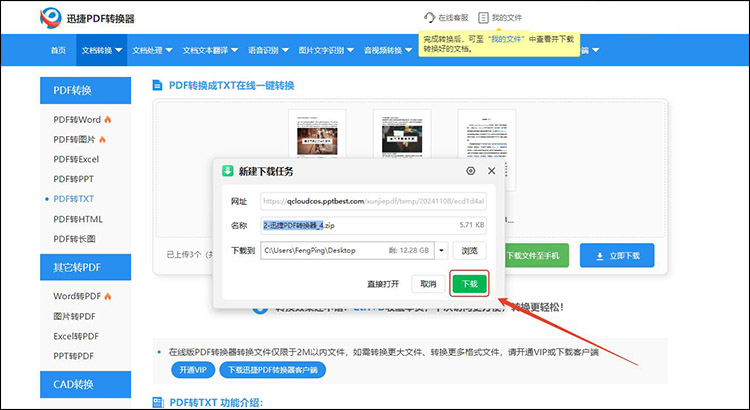Screen dimensions: 750x410
Task: Select the third uploaded PDF thumbnail
Action: tap(486, 139)
